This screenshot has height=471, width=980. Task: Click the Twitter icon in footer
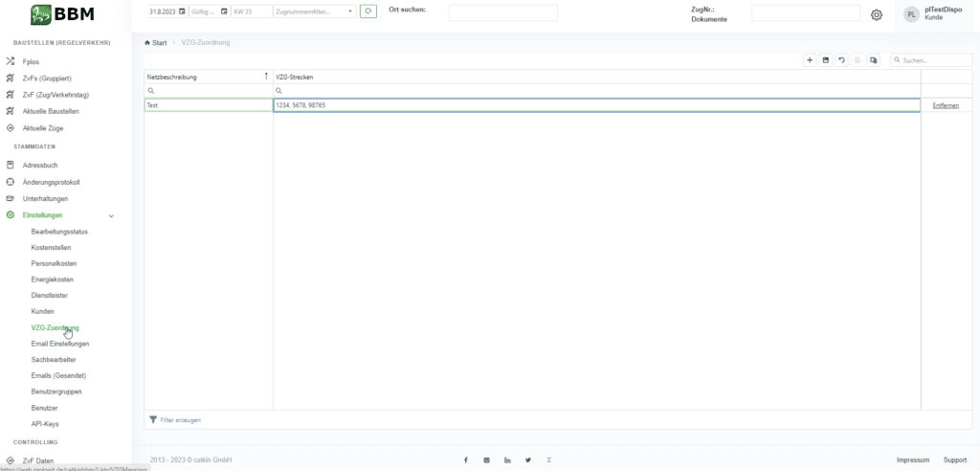(527, 460)
